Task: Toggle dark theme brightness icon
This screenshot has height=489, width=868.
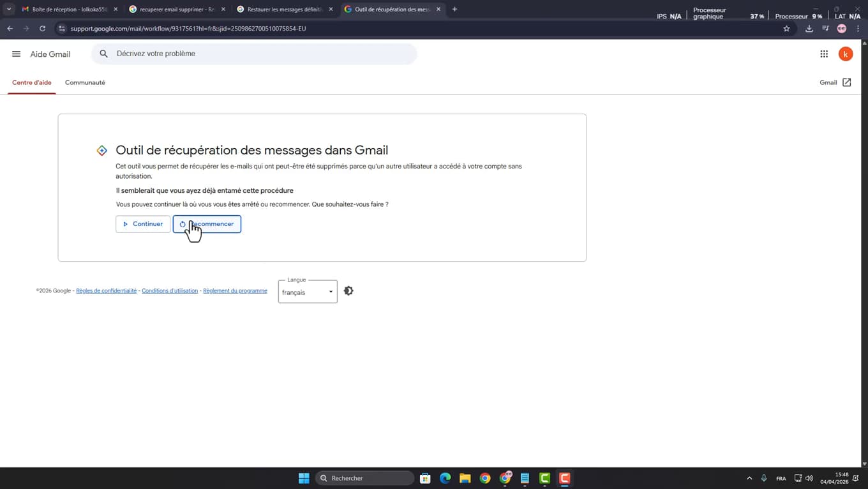Action: click(348, 291)
